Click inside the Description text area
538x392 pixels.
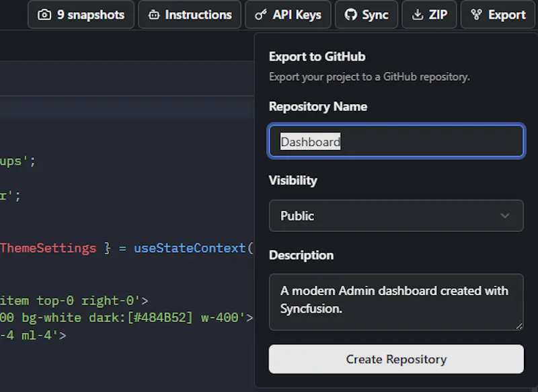point(396,302)
